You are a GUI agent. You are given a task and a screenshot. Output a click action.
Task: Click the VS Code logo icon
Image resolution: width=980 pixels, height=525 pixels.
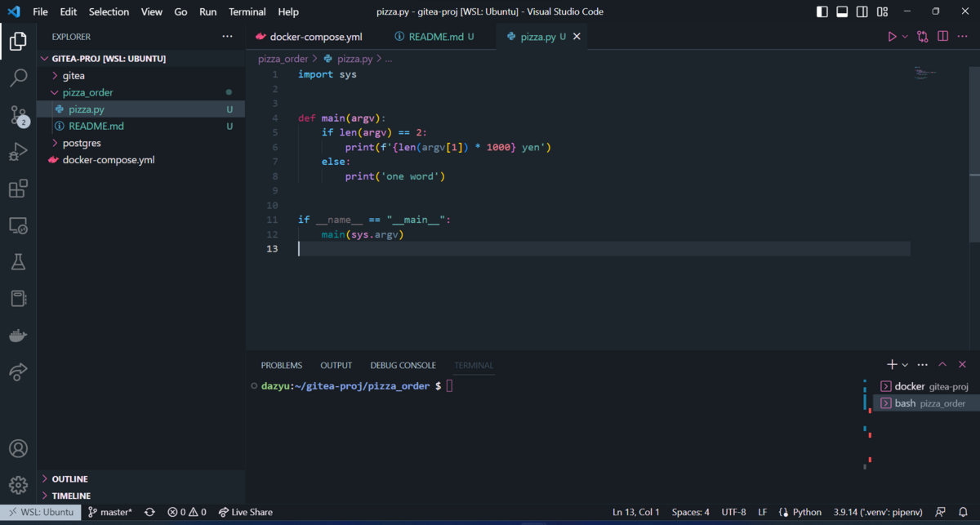(14, 11)
